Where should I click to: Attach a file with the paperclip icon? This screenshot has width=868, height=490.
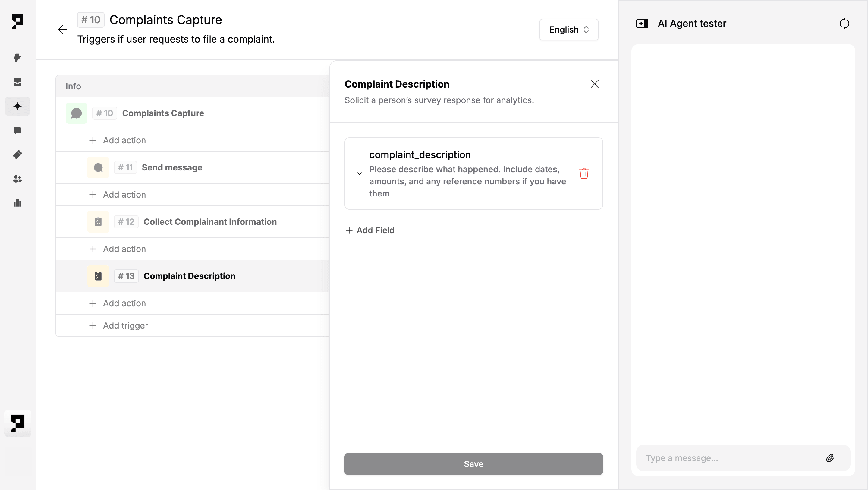[830, 458]
